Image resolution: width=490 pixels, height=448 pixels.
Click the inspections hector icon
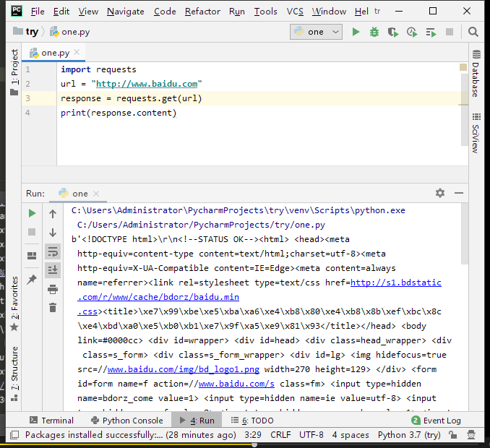click(x=471, y=434)
